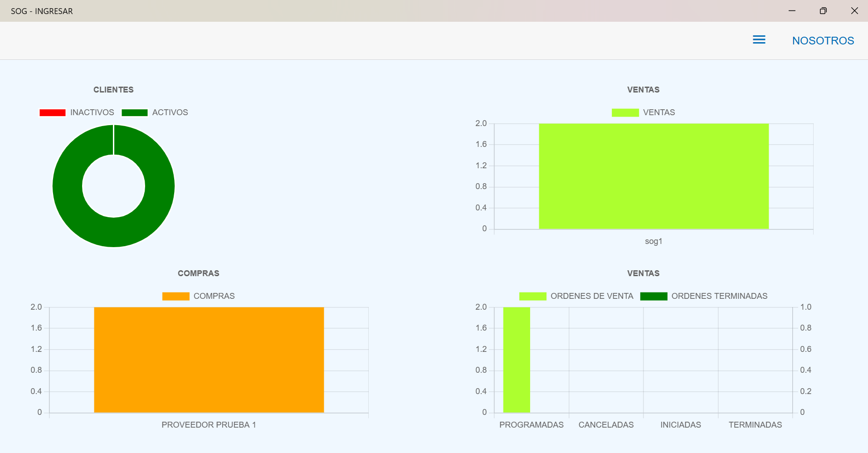Click the CANCELADAS axis label
This screenshot has width=868, height=453.
point(606,425)
